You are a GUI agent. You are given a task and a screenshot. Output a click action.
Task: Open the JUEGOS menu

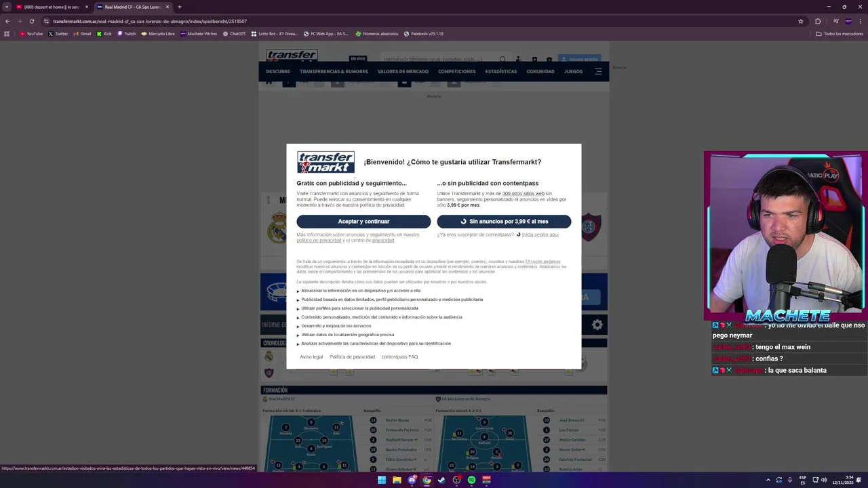[x=574, y=71]
